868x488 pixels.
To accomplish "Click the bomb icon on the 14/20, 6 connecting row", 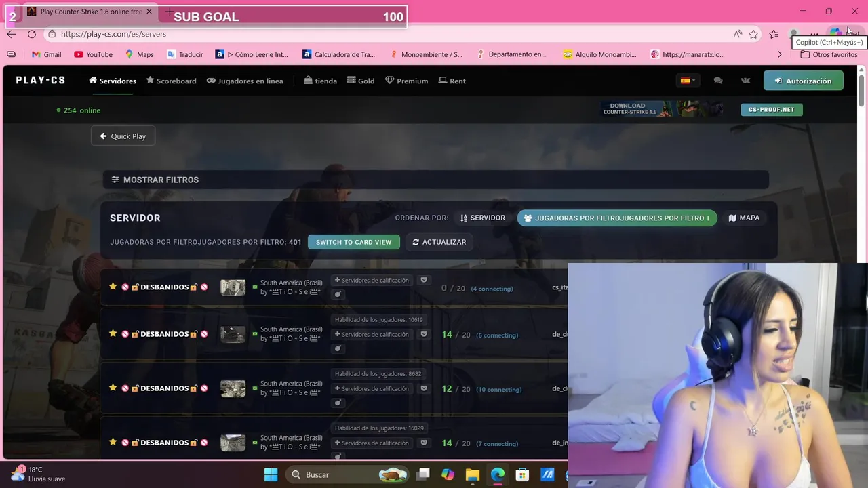I will pyautogui.click(x=338, y=348).
